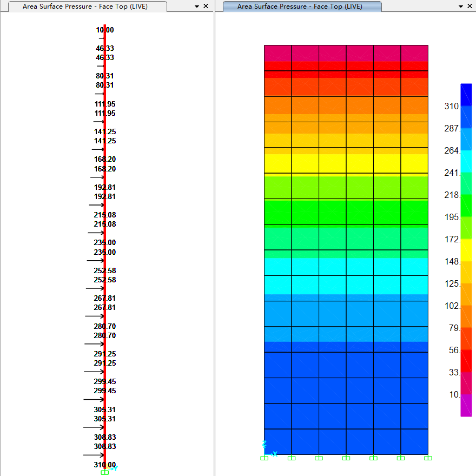476x476 pixels.
Task: Click the dark blue swatch atop the legend
Action: (466, 94)
